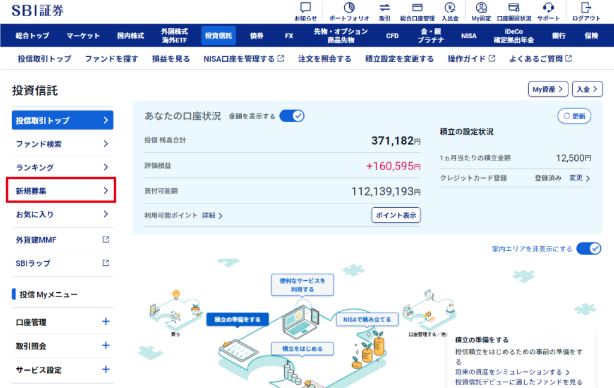Select 国内株式 in main navigation
The image size is (614, 388).
coord(130,36)
